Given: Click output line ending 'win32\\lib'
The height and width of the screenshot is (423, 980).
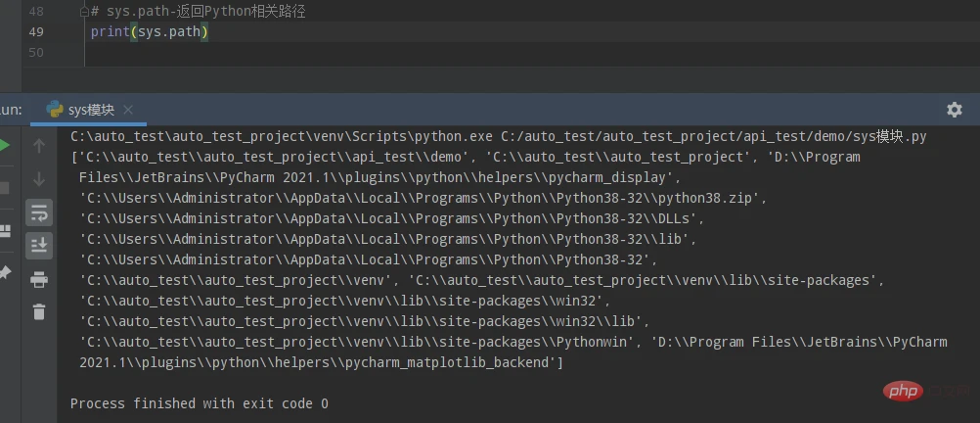Looking at the screenshot, I should (365, 322).
